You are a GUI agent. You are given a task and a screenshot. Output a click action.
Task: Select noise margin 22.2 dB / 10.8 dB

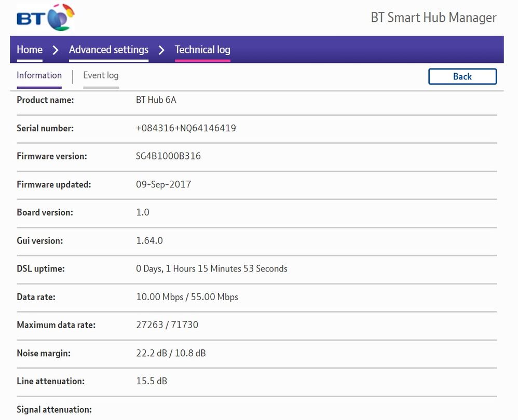pos(171,353)
